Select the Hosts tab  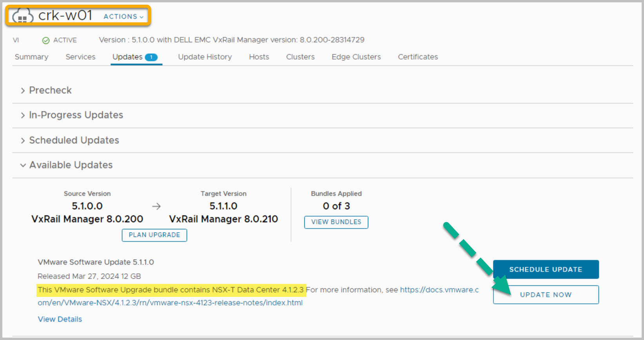tap(259, 57)
